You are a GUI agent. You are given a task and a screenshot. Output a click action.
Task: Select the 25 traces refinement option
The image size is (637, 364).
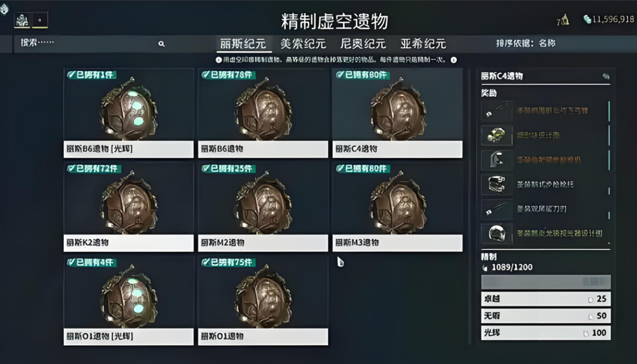pyautogui.click(x=546, y=299)
